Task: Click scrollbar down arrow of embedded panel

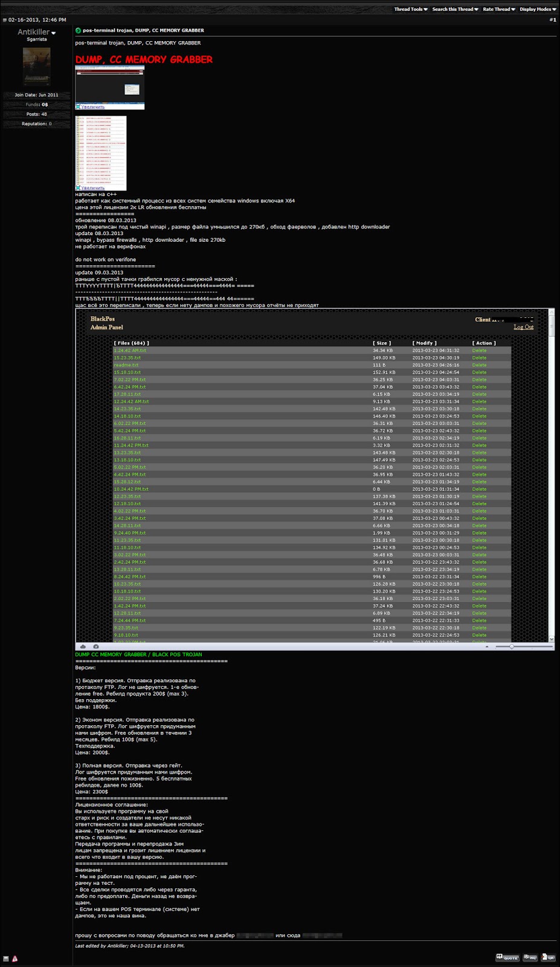Action: (x=552, y=639)
